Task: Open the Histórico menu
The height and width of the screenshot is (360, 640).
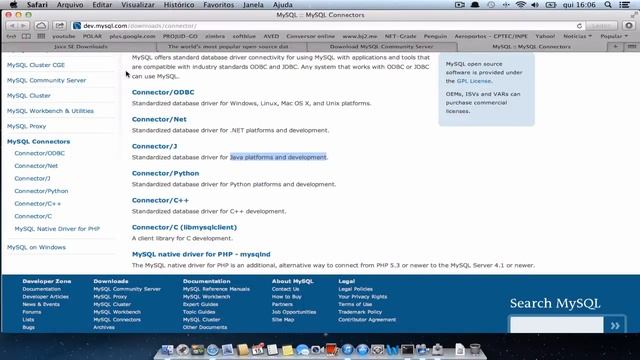Action: [x=179, y=5]
